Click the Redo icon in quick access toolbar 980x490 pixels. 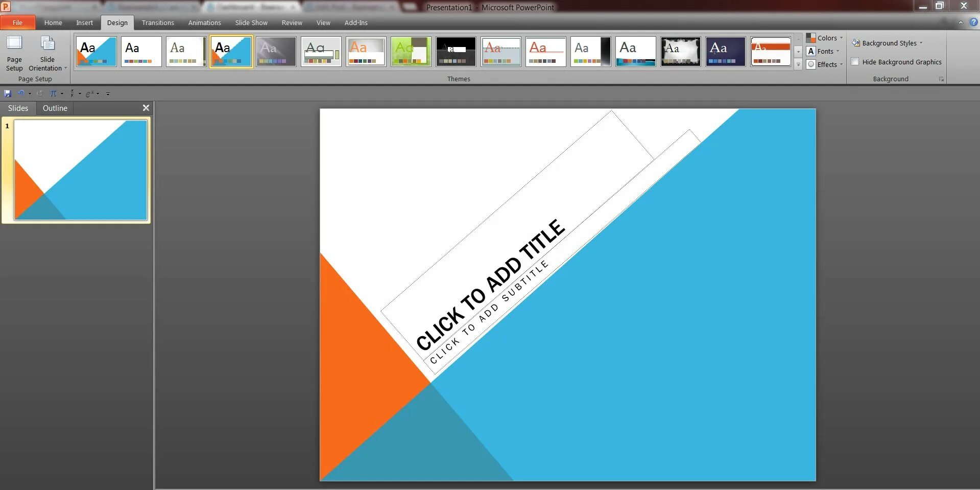[x=39, y=94]
